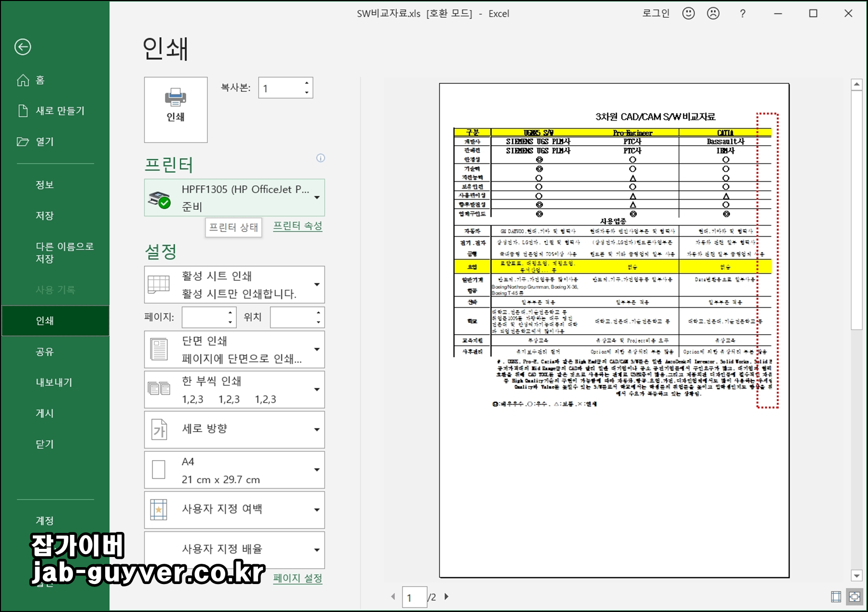Open the 세로 방향 orientation dropdown
868x612 pixels.
[234, 430]
